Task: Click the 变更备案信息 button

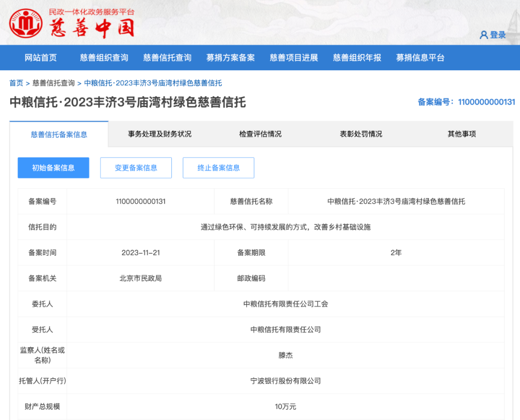Action: pyautogui.click(x=136, y=168)
